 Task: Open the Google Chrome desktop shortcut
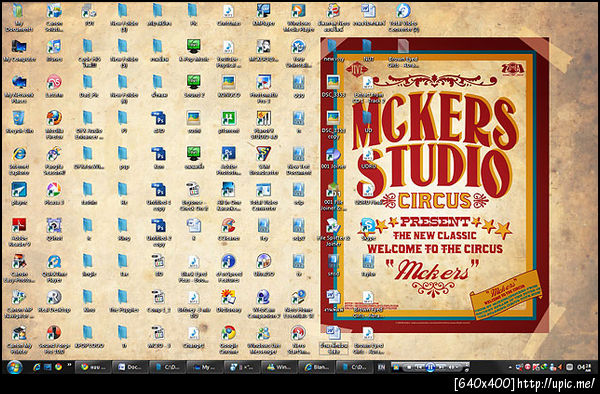pos(228,339)
